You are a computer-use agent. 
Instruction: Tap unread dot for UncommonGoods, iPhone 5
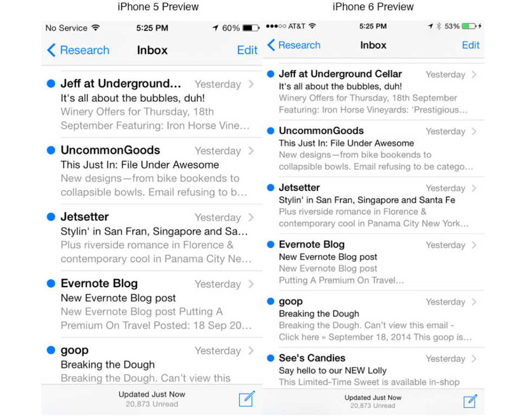tap(51, 150)
